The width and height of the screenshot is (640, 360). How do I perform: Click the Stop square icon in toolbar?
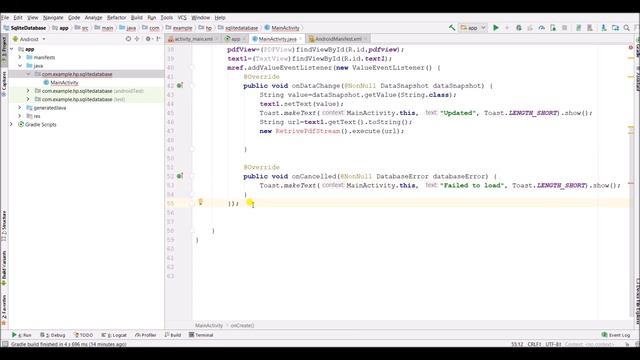click(564, 28)
